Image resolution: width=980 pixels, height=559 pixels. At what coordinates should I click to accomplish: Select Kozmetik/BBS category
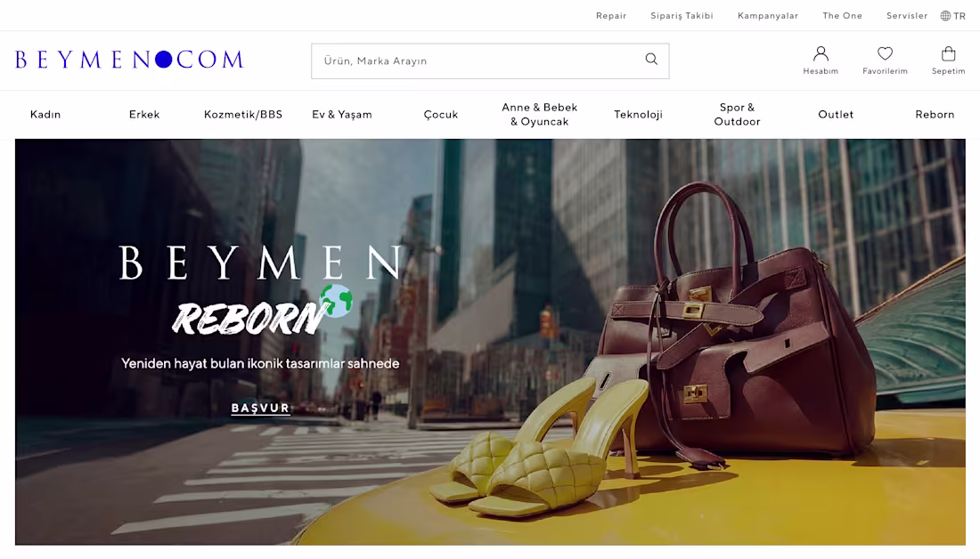point(243,114)
